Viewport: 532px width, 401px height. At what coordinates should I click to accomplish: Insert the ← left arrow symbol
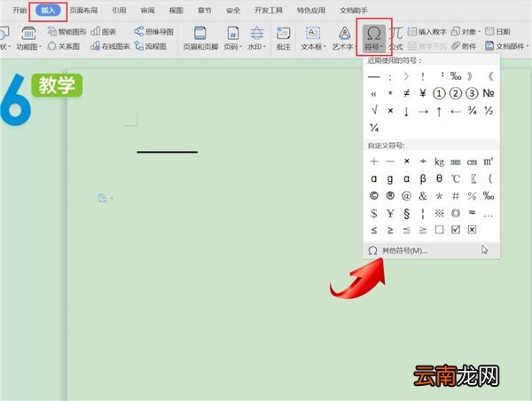(456, 111)
